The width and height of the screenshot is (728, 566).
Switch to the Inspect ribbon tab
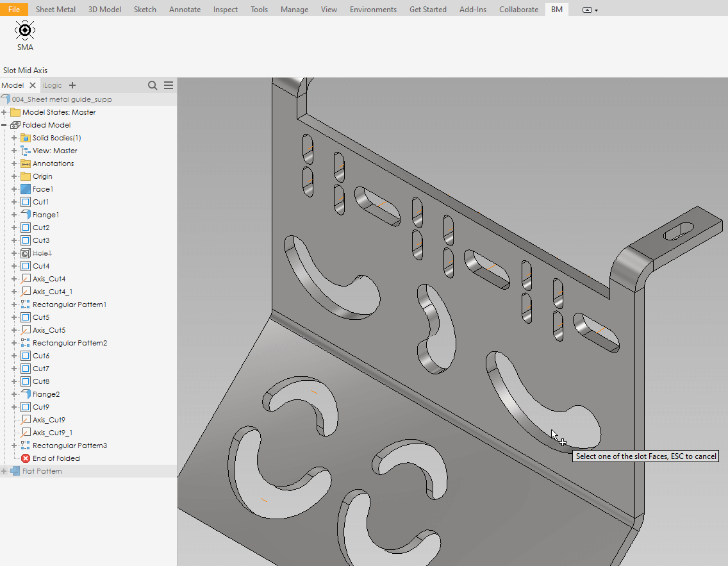[225, 10]
